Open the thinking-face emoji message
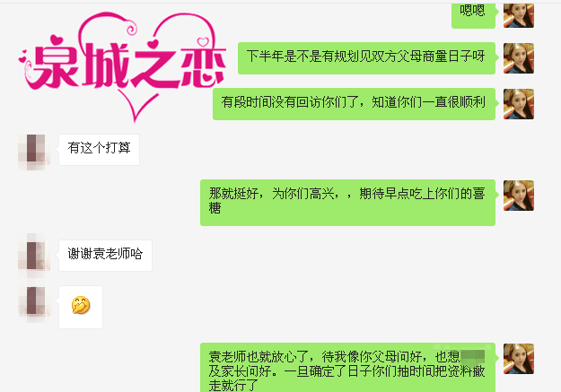The image size is (561, 392). (x=81, y=307)
